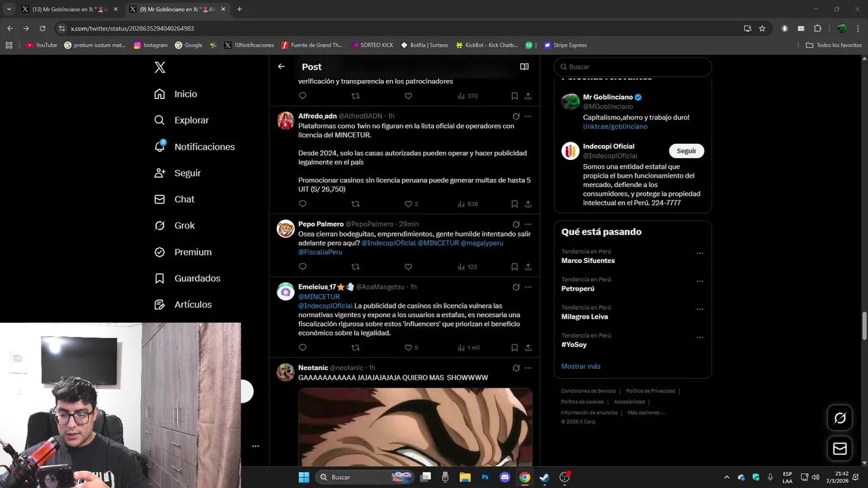Show hidden system tray icons
Image resolution: width=868 pixels, height=488 pixels.
click(727, 477)
